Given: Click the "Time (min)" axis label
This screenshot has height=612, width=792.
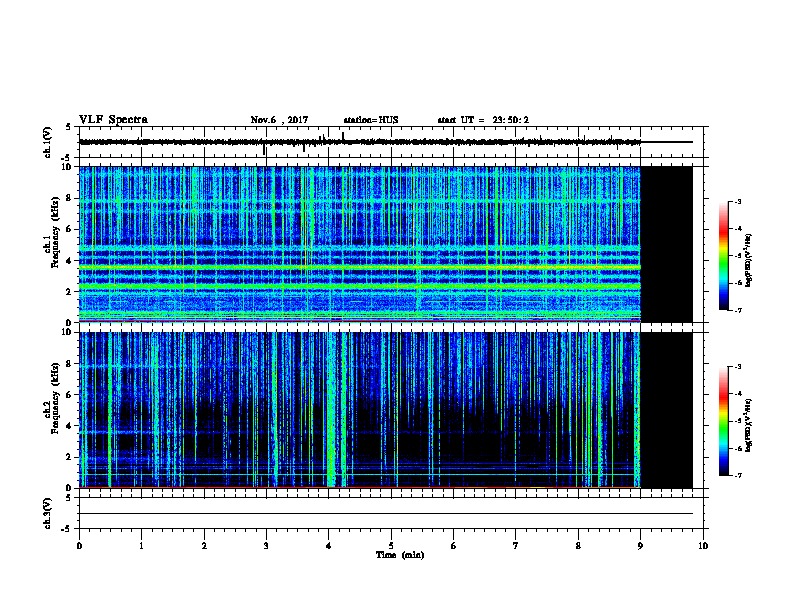Looking at the screenshot, I should (x=400, y=555).
